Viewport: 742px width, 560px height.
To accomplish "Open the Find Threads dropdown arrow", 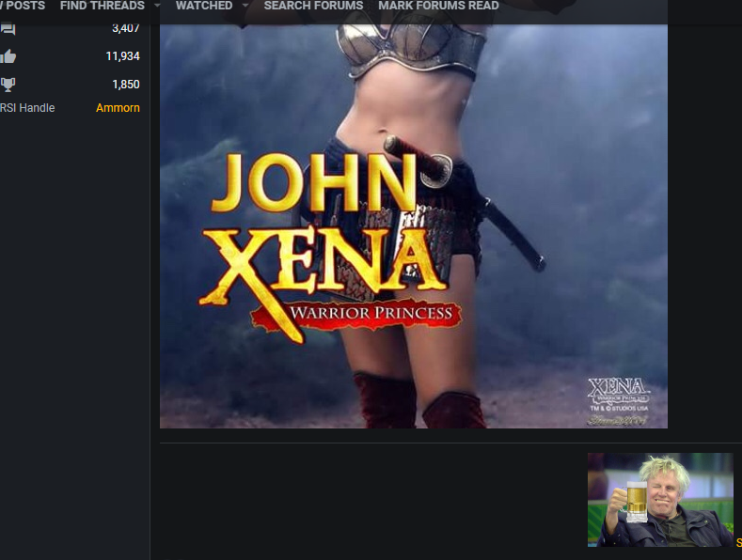I will coord(157,6).
